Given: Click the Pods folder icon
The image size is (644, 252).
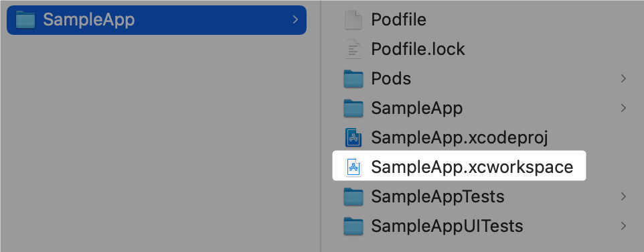Looking at the screenshot, I should pos(353,78).
